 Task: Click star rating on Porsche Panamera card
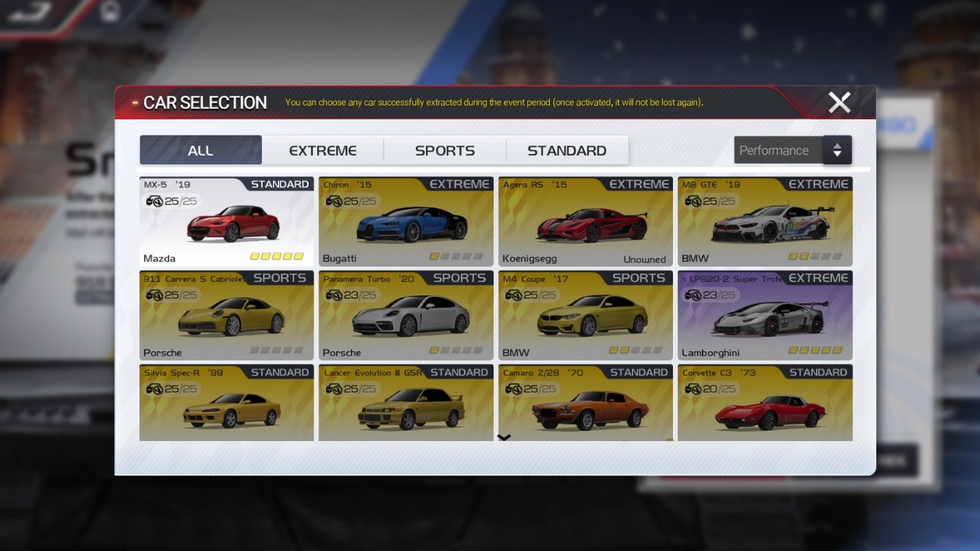pyautogui.click(x=456, y=350)
